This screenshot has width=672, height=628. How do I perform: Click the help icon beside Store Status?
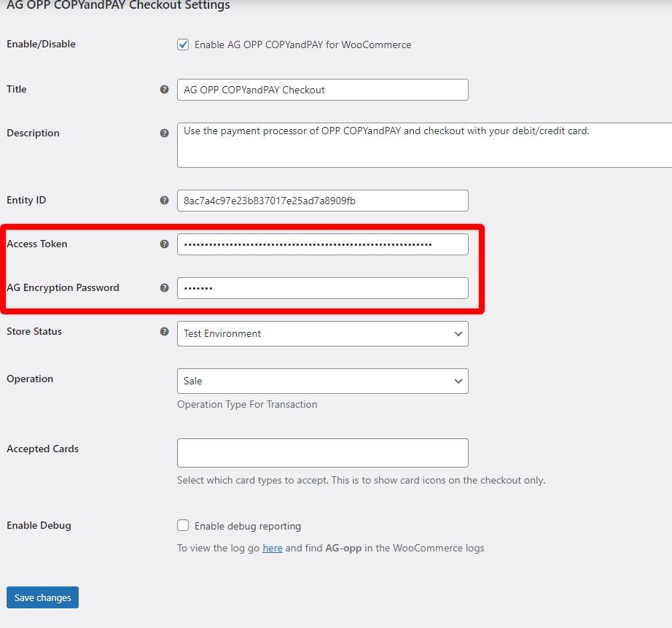point(164,331)
